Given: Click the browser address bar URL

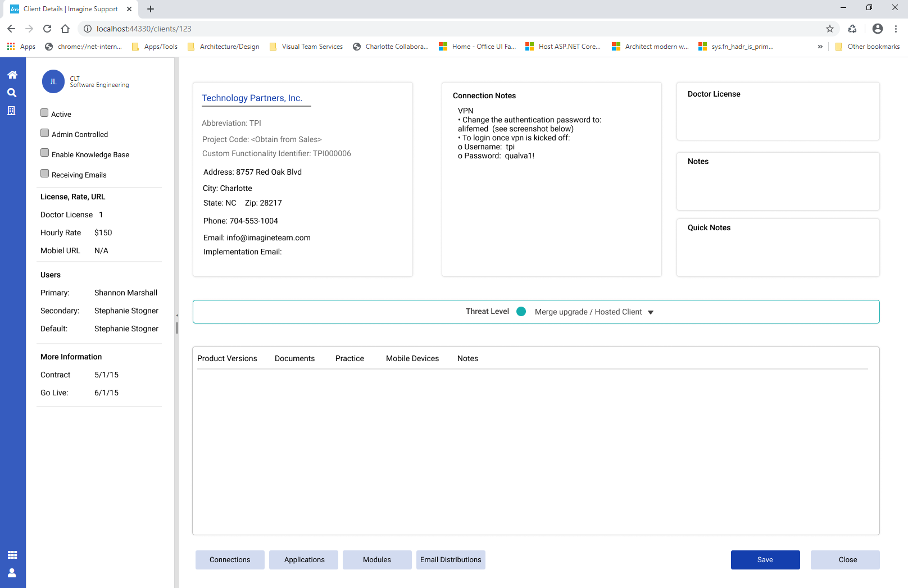Looking at the screenshot, I should 144,29.
